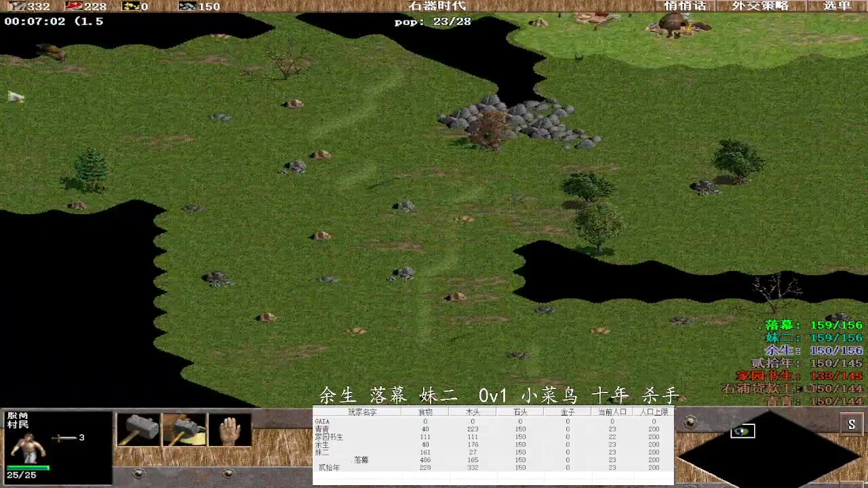Click the 木头 column header in table

(473, 412)
